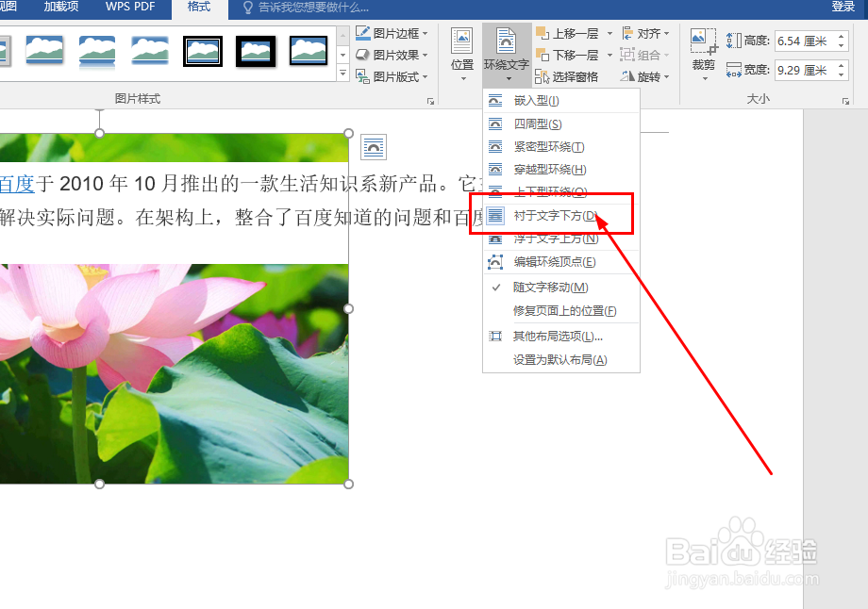Open the 下移一层 dropdown arrow

[x=609, y=54]
